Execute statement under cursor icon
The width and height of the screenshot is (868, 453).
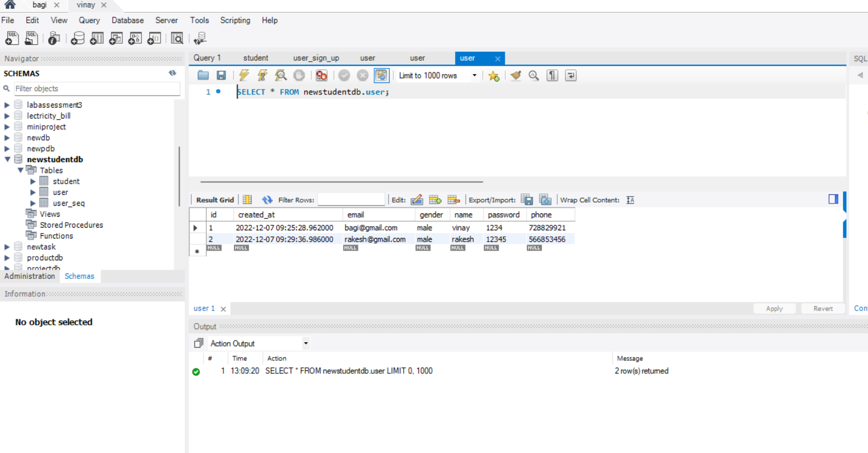pyautogui.click(x=262, y=75)
